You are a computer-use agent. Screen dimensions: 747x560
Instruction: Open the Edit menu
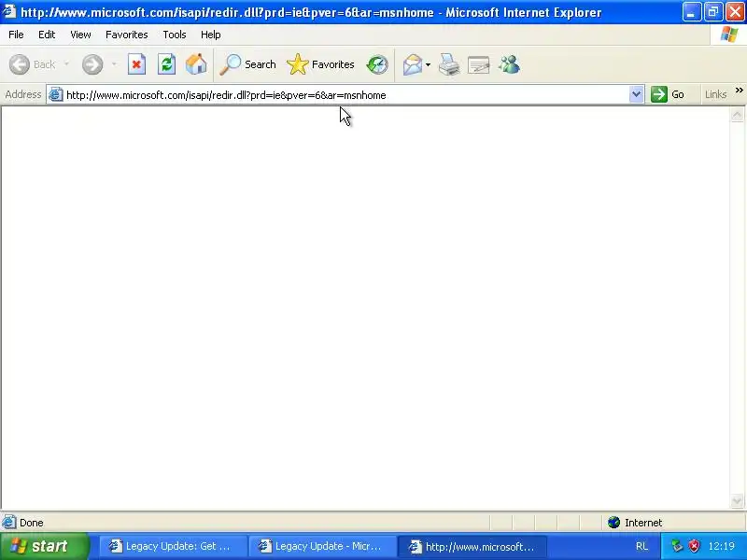coord(47,35)
